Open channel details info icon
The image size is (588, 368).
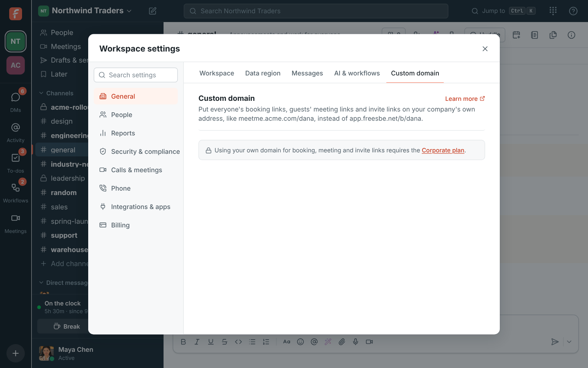571,35
